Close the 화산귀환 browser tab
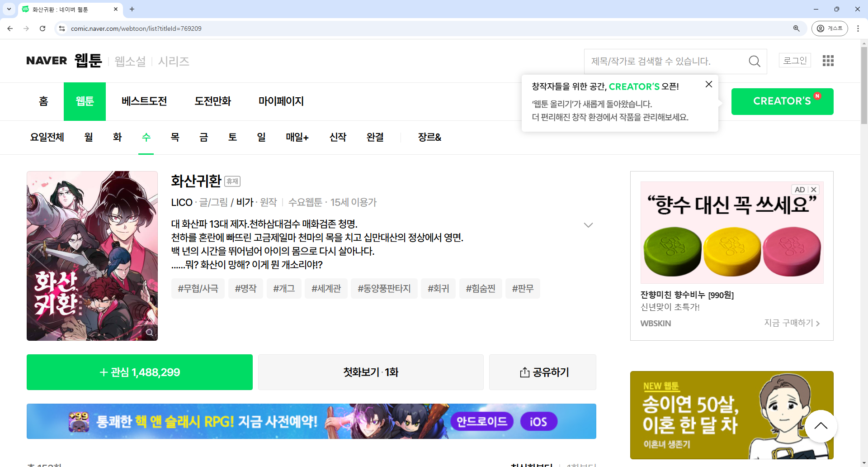 point(116,9)
